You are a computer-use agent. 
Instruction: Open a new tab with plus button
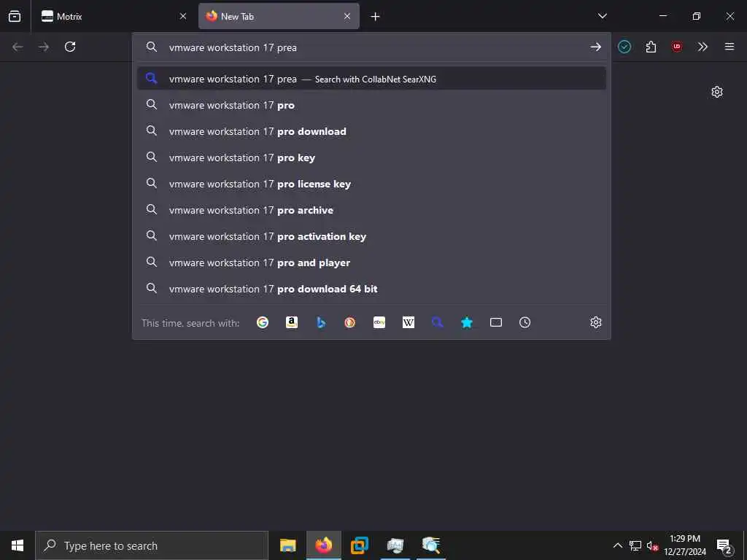coord(376,17)
